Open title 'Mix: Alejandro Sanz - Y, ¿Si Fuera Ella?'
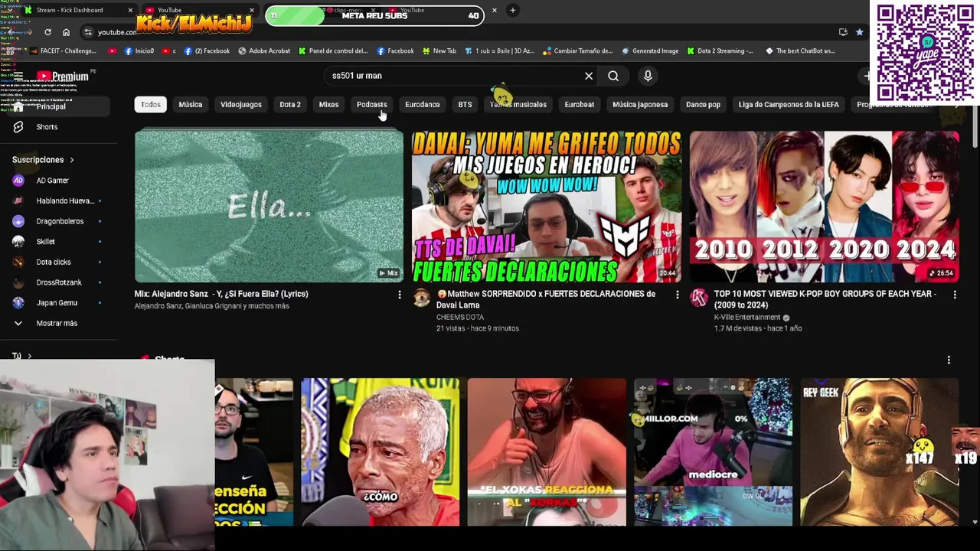The image size is (980, 551). click(x=221, y=294)
